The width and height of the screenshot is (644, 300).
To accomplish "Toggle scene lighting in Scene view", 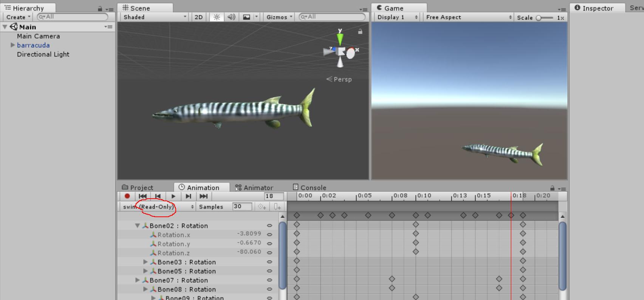I will (x=217, y=17).
